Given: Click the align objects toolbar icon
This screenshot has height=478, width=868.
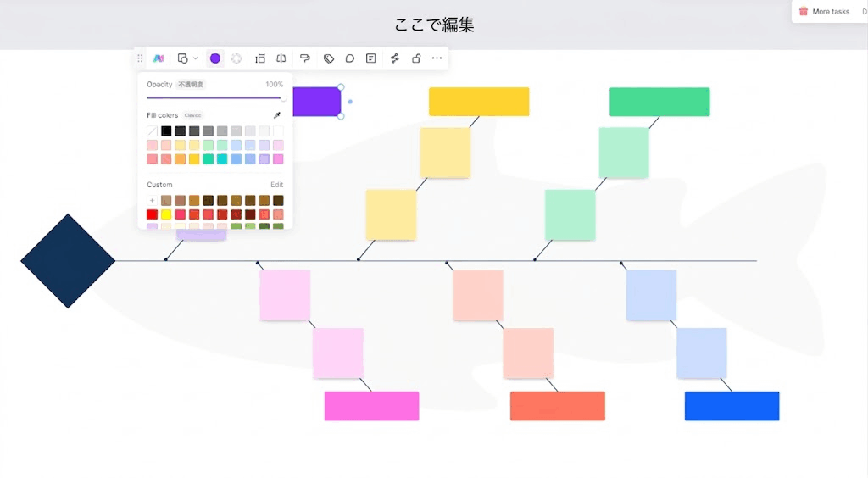Looking at the screenshot, I should pyautogui.click(x=259, y=58).
